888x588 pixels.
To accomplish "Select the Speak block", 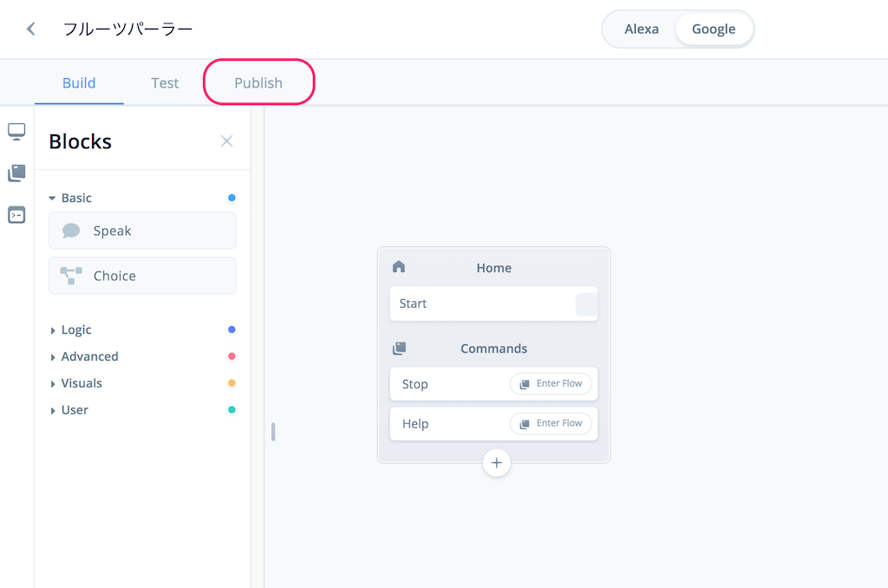I will [x=142, y=231].
